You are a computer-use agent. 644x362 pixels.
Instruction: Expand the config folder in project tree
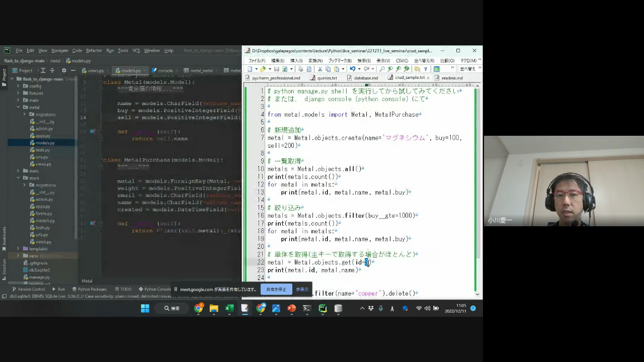coord(18,86)
